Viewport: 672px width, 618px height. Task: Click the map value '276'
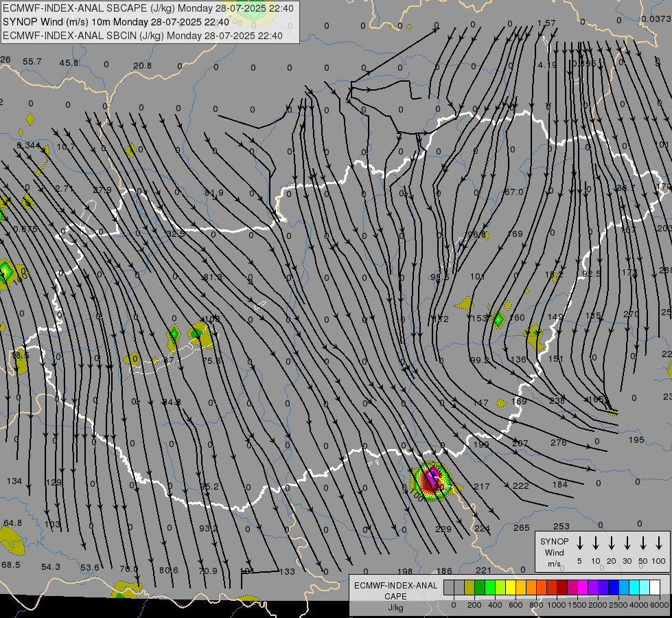tap(559, 443)
